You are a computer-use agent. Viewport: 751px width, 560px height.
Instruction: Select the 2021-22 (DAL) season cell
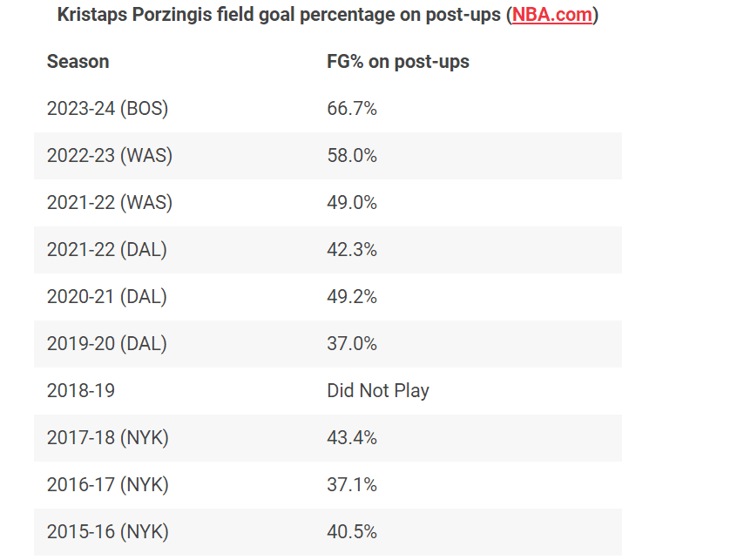coord(107,250)
